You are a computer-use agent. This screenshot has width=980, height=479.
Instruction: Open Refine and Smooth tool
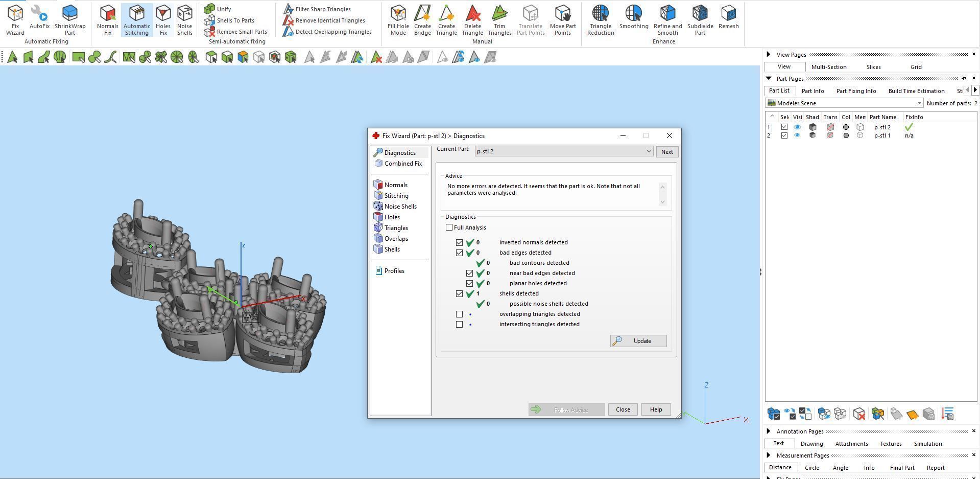668,20
